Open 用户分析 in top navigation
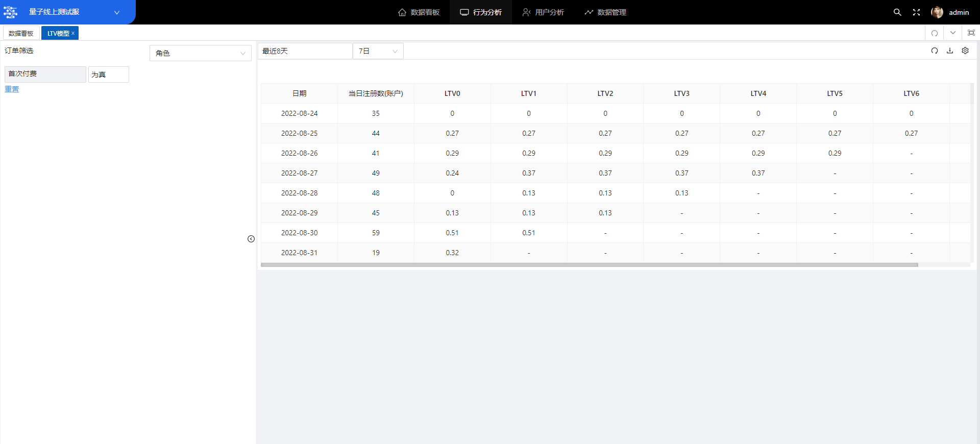 (x=543, y=12)
